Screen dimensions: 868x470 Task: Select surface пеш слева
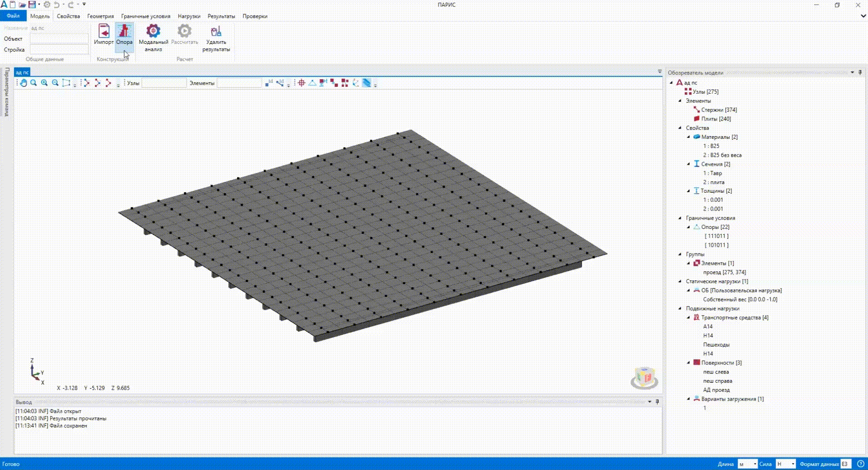point(716,372)
